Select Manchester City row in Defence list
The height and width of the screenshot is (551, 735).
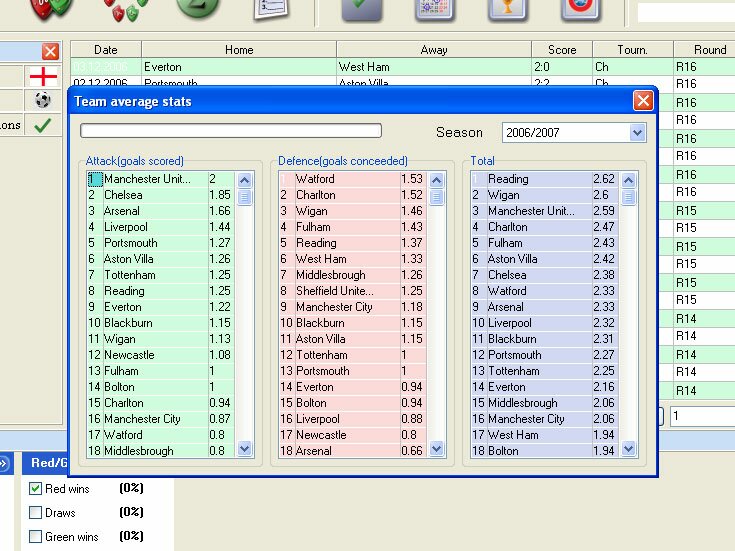[x=352, y=307]
